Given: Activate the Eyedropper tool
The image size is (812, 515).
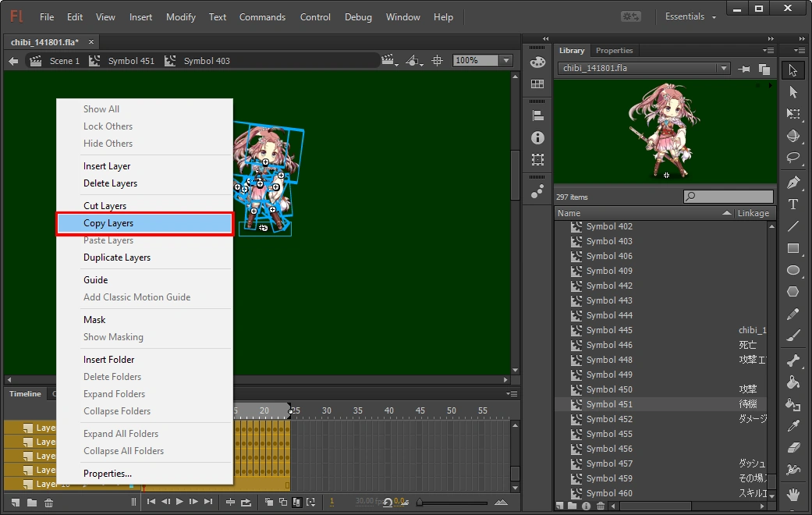Looking at the screenshot, I should (793, 426).
